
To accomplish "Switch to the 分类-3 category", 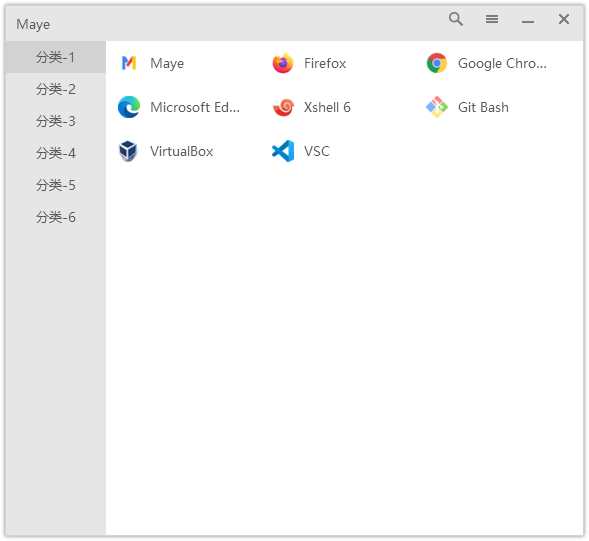I will click(x=56, y=121).
